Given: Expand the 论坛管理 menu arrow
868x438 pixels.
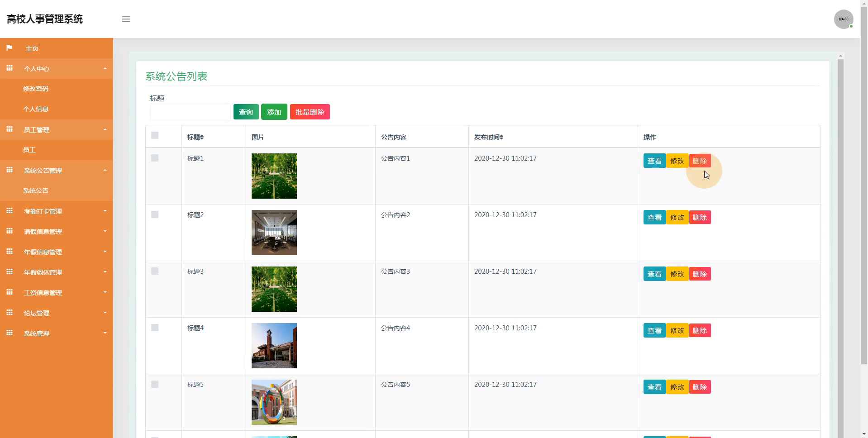Looking at the screenshot, I should 105,313.
